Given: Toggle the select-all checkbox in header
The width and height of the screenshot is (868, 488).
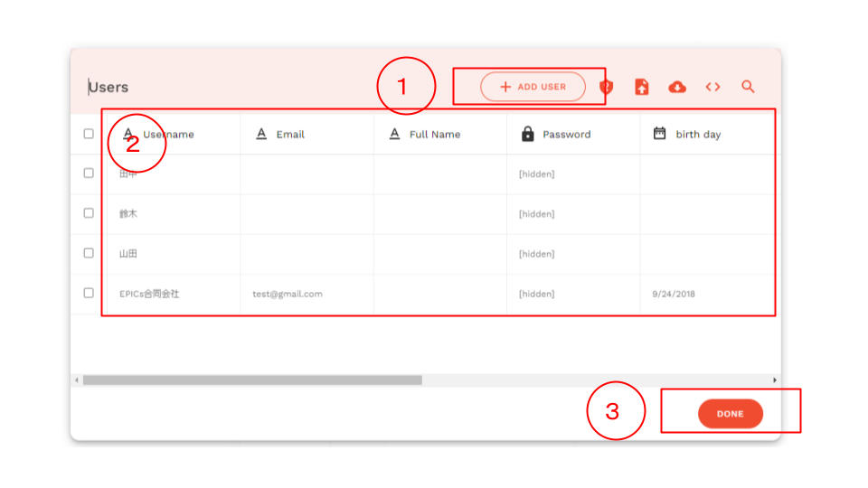Looking at the screenshot, I should [x=89, y=134].
